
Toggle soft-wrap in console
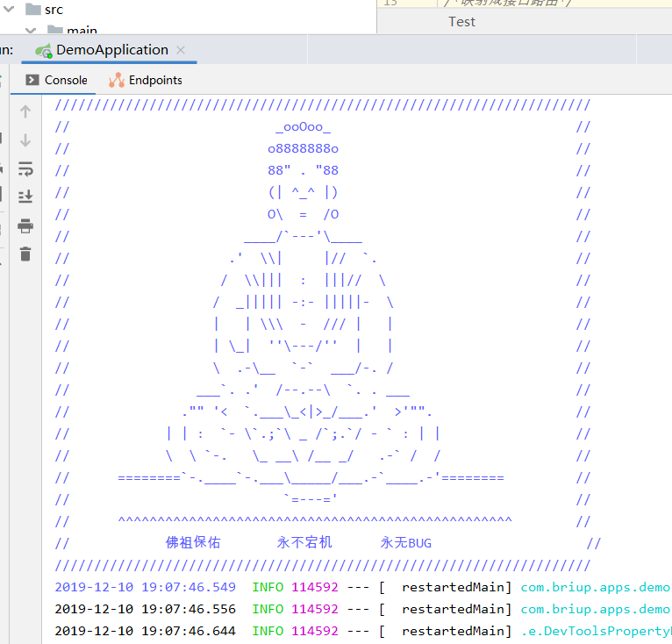coord(25,169)
